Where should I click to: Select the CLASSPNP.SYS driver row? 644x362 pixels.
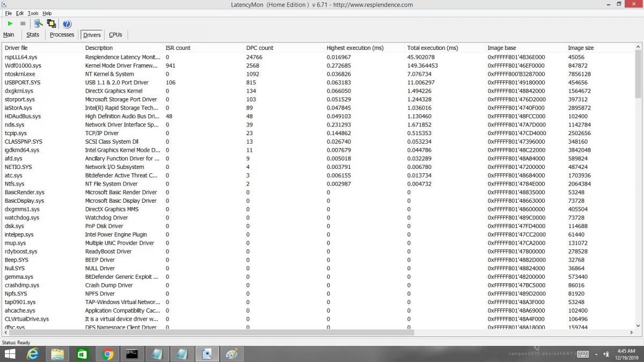(318, 142)
